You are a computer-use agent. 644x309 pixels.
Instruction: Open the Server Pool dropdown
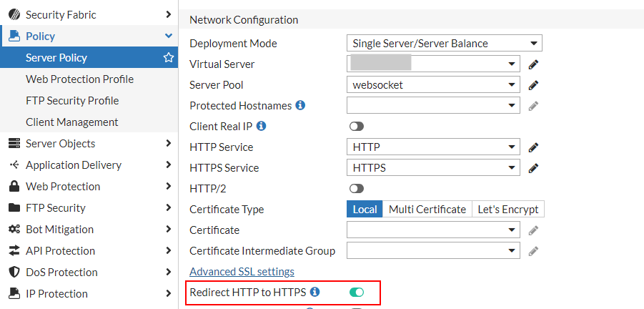click(433, 85)
